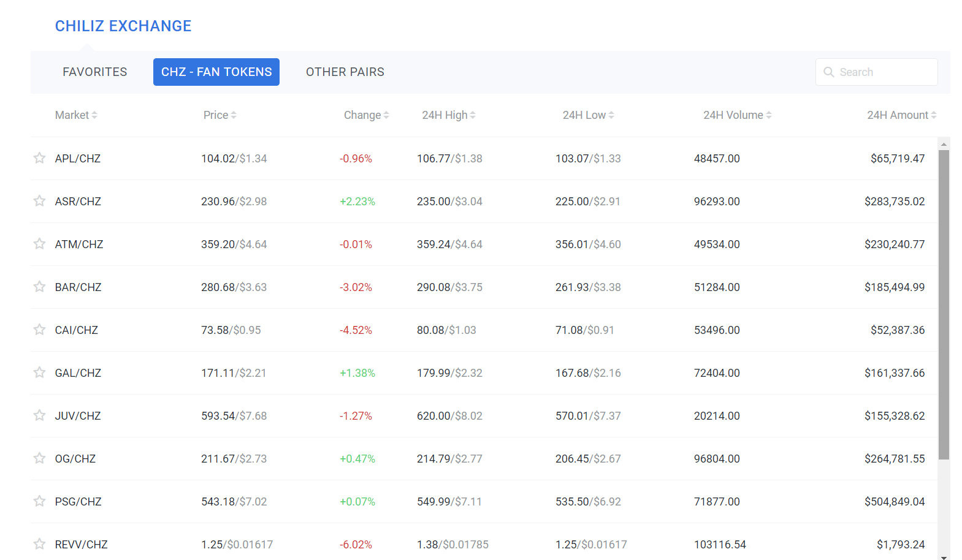Select ATM/CHZ 24H low 356.01/$4.60

click(x=588, y=244)
